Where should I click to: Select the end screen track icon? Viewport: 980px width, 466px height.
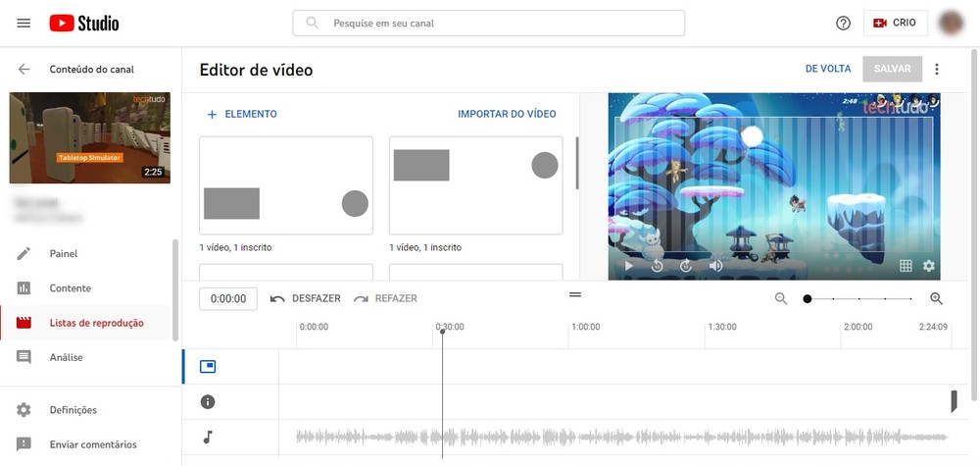coord(208,367)
